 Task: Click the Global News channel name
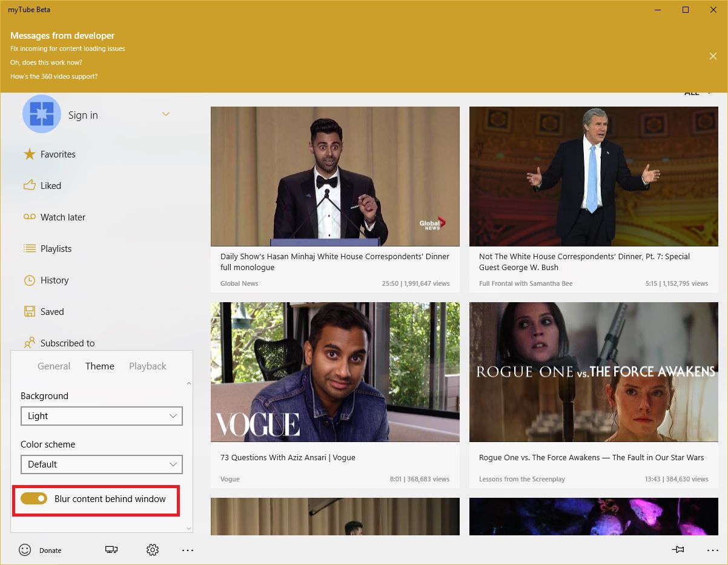pos(239,283)
